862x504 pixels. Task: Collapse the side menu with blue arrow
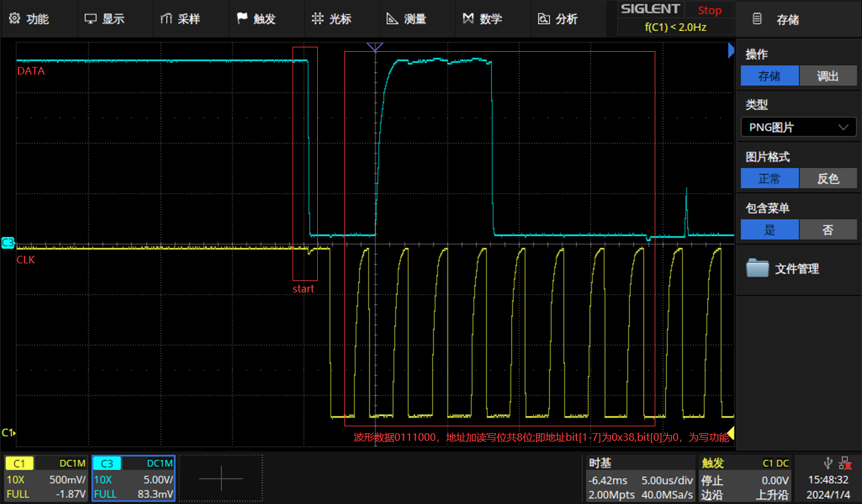(x=732, y=50)
